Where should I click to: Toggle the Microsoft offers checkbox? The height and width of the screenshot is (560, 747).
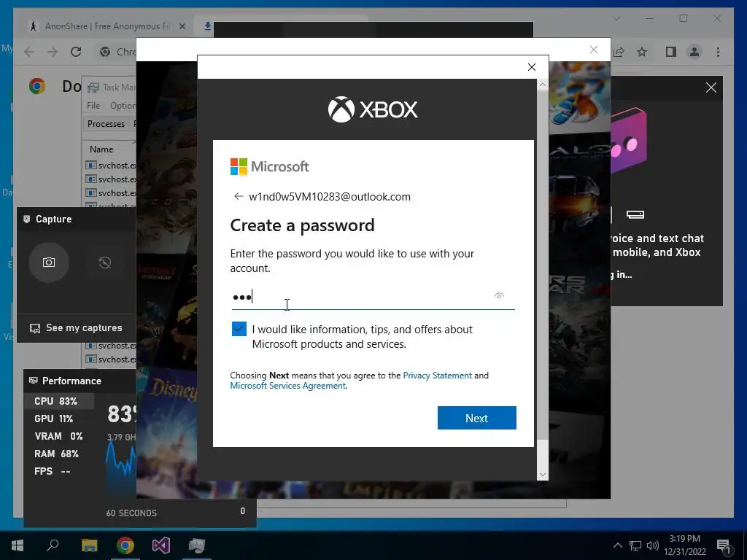(239, 329)
